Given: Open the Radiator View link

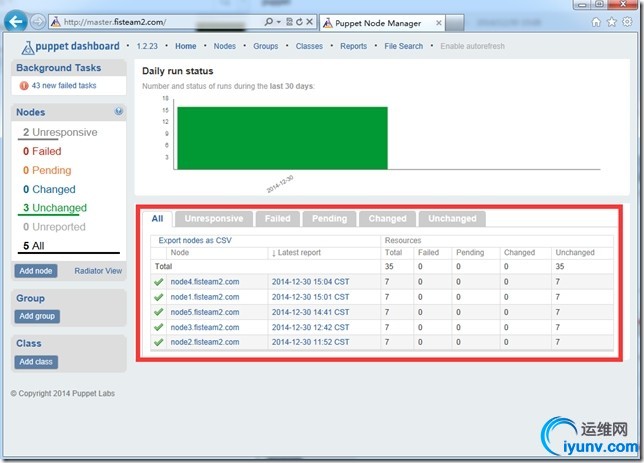Looking at the screenshot, I should coord(98,271).
